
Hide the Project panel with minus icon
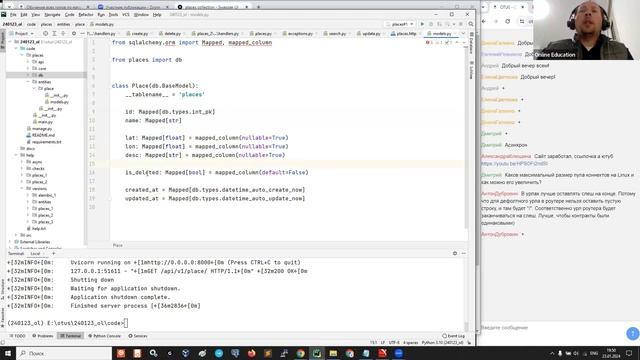pyautogui.click(x=82, y=33)
